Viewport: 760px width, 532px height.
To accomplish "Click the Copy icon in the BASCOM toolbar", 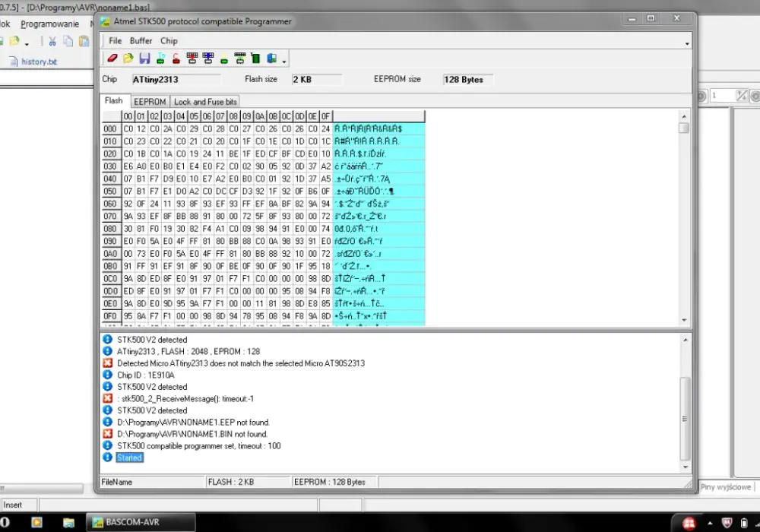I will coord(68,42).
